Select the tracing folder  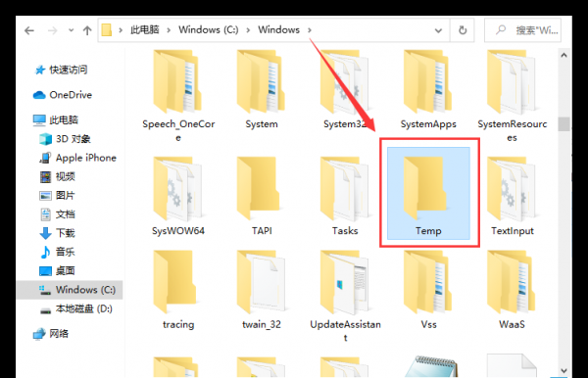[x=178, y=290]
